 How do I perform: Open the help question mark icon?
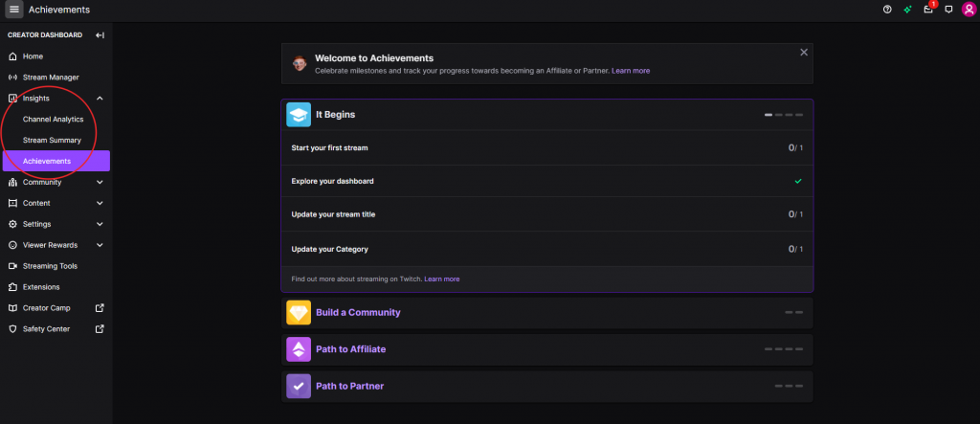pos(887,10)
